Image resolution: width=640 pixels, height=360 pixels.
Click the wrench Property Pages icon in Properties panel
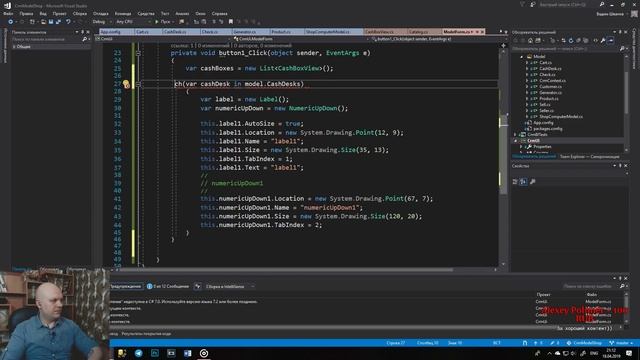[532, 182]
